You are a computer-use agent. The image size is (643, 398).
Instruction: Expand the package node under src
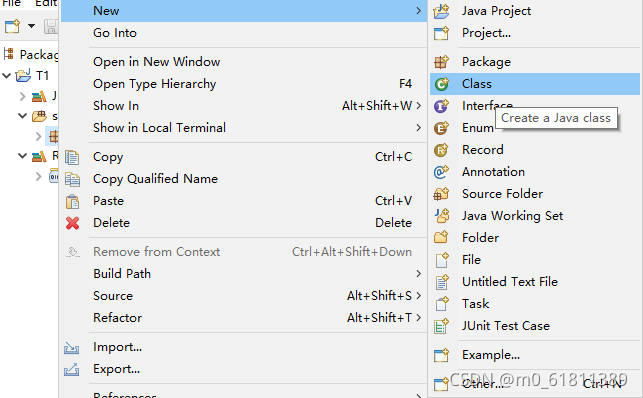39,136
